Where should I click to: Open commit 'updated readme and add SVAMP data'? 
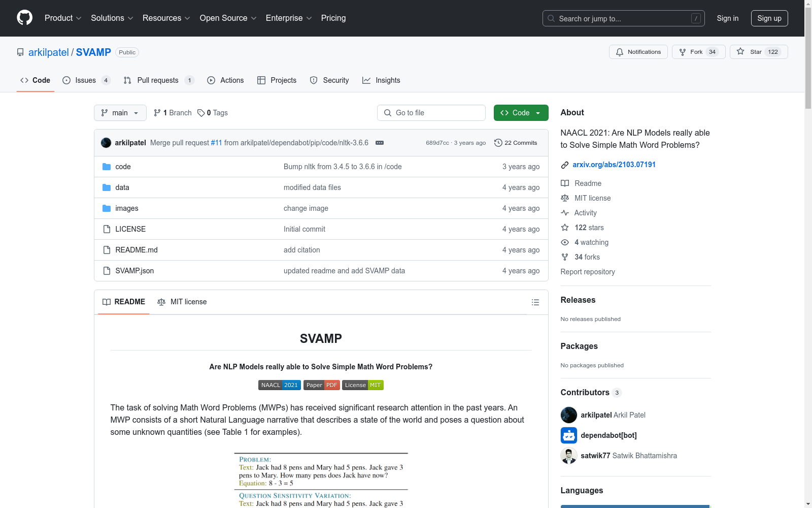tap(344, 271)
